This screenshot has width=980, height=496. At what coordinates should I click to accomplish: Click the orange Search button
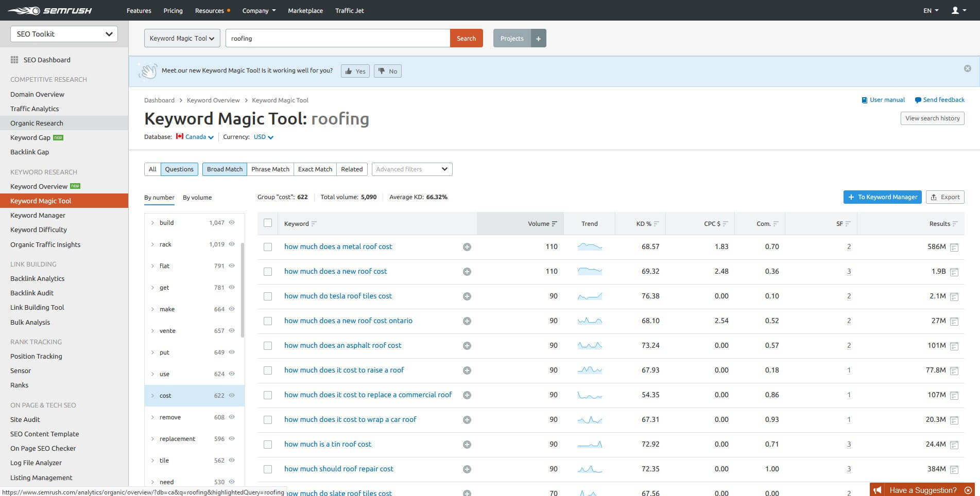tap(467, 38)
